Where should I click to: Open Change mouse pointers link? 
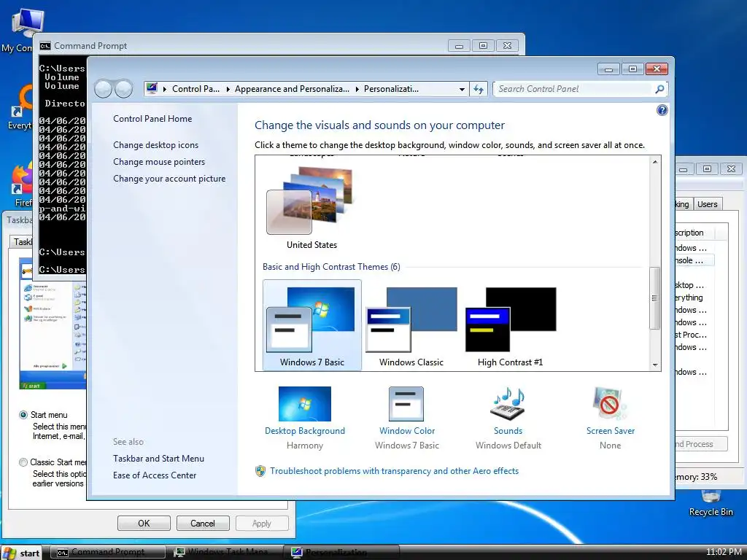coord(159,162)
